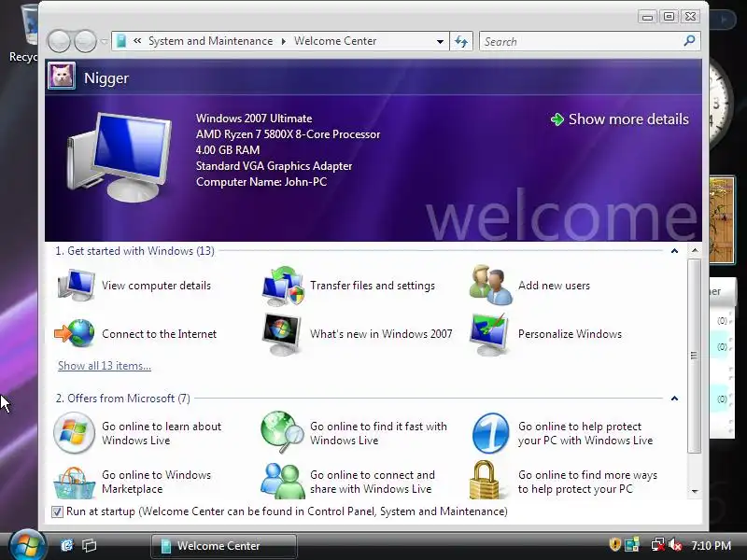Click the large computer monitor image

(120, 157)
